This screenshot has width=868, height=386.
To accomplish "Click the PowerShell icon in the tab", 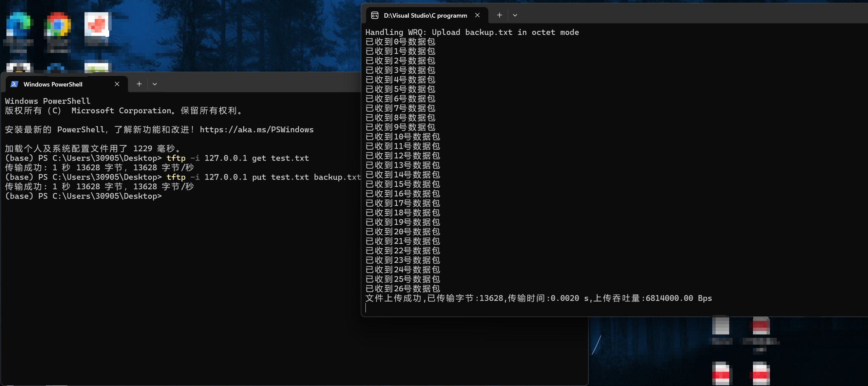I will click(x=14, y=84).
